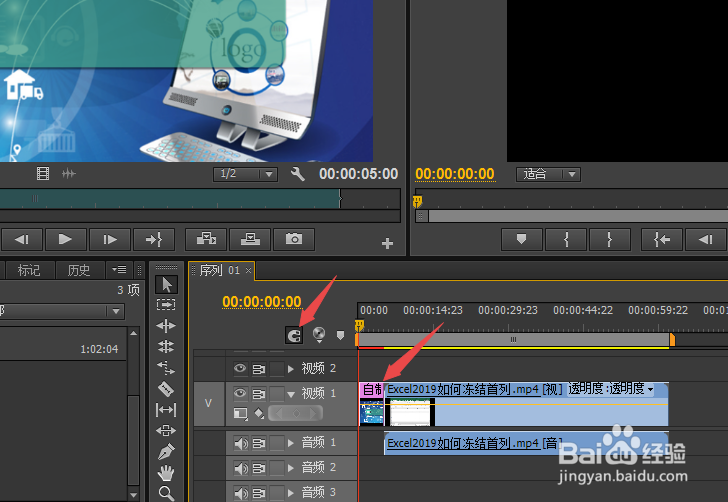Go to in point in program monitor
This screenshot has width=728, height=502.
click(x=662, y=239)
